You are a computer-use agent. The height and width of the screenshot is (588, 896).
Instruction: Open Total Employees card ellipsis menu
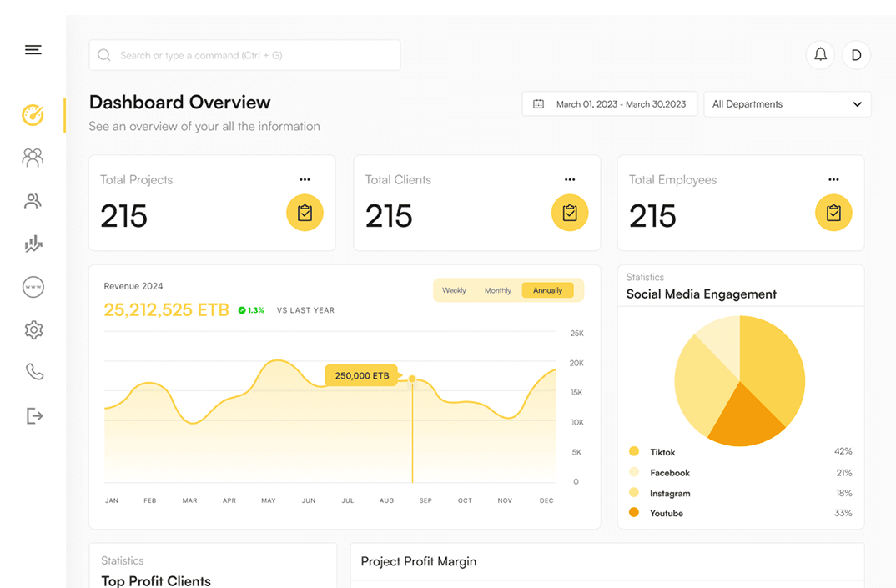point(833,178)
